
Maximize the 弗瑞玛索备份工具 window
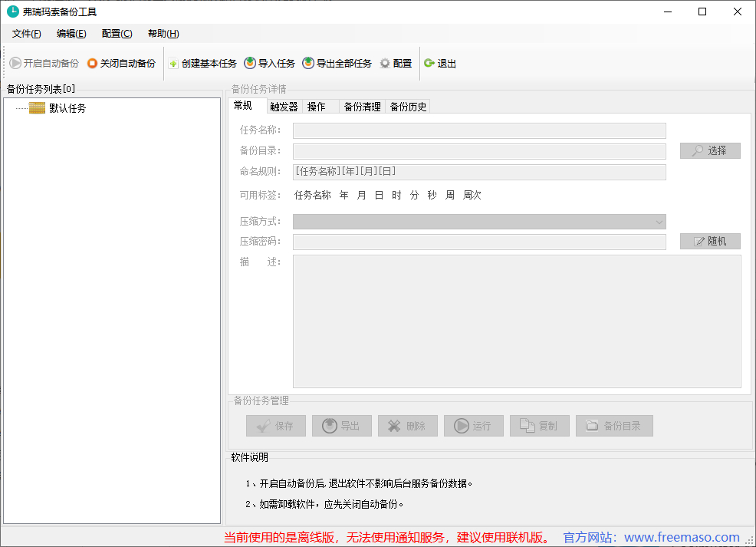[x=702, y=12]
